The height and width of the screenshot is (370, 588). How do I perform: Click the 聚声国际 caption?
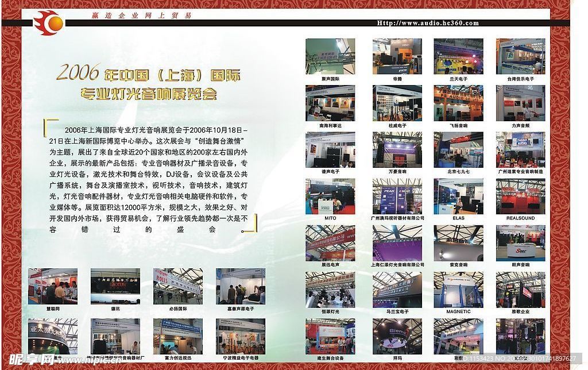[330, 79]
